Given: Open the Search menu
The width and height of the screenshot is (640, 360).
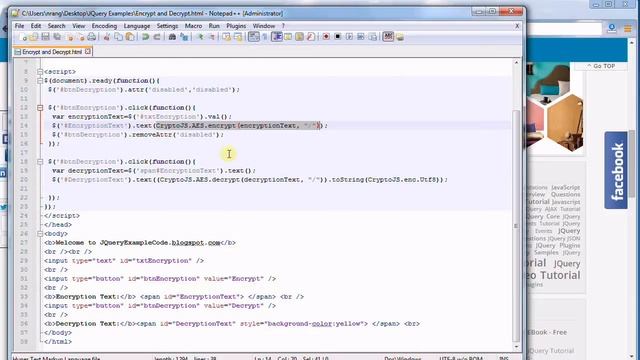Looking at the screenshot, I should pos(56,26).
